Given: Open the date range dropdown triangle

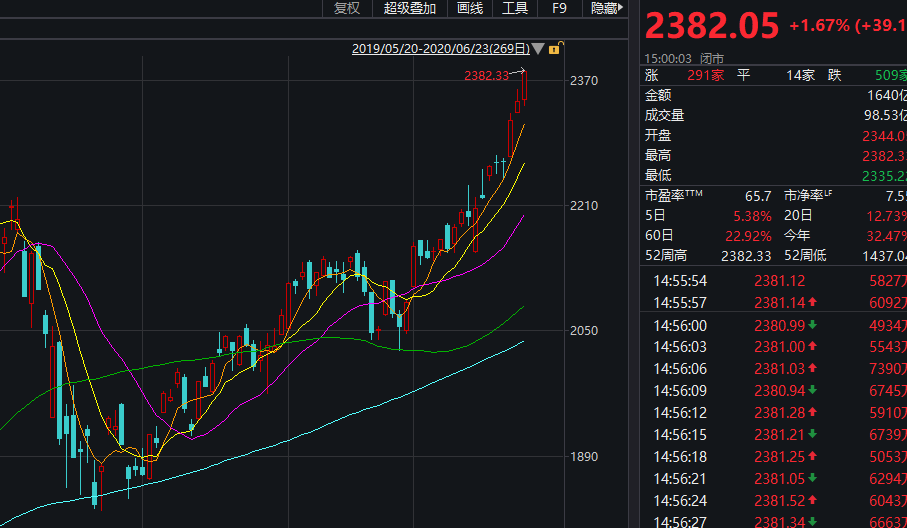Looking at the screenshot, I should 539,49.
